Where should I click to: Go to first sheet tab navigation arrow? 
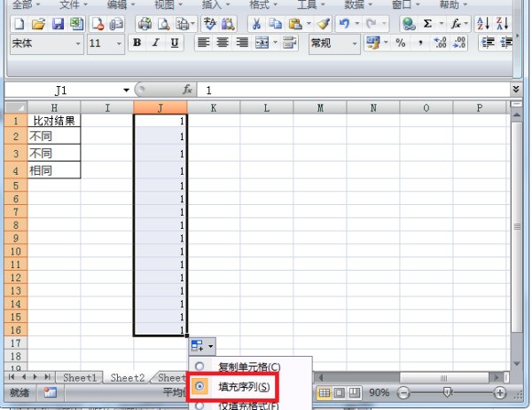coord(12,376)
